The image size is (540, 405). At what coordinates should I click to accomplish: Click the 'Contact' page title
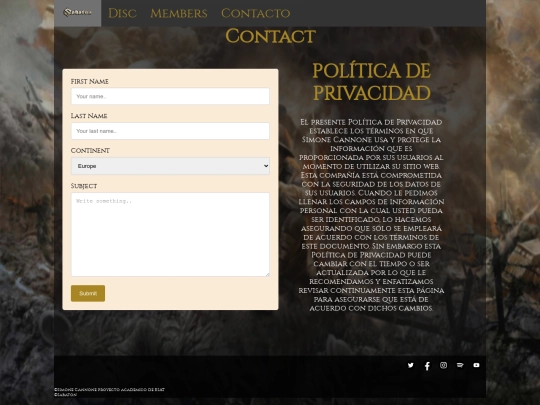tap(270, 36)
